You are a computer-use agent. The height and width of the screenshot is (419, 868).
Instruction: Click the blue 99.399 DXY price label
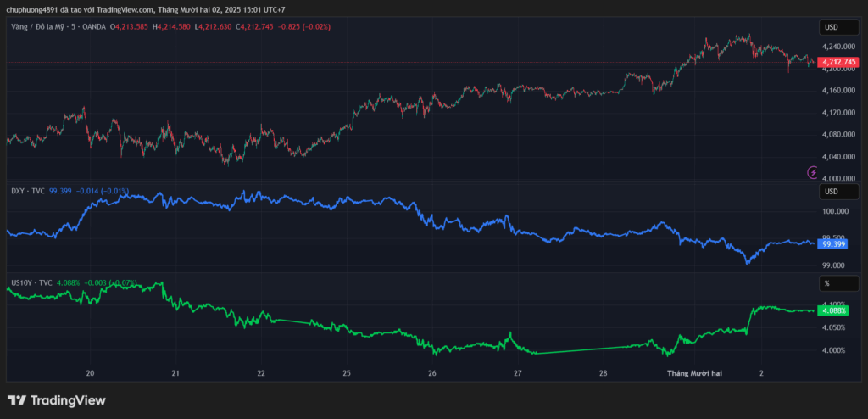click(x=834, y=244)
